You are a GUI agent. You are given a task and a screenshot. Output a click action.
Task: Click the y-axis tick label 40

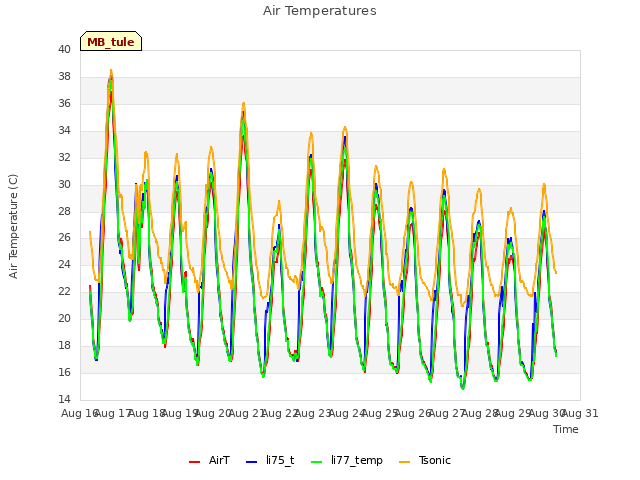[64, 49]
